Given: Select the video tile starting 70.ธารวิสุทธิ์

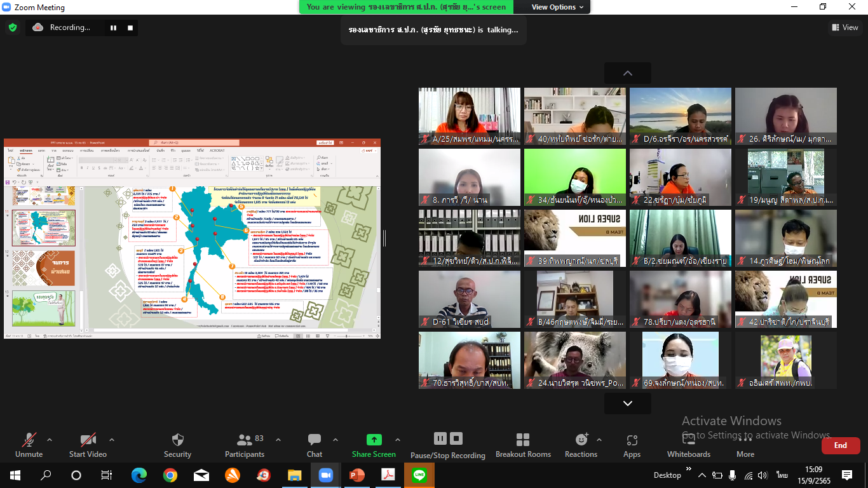Looking at the screenshot, I should [470, 360].
